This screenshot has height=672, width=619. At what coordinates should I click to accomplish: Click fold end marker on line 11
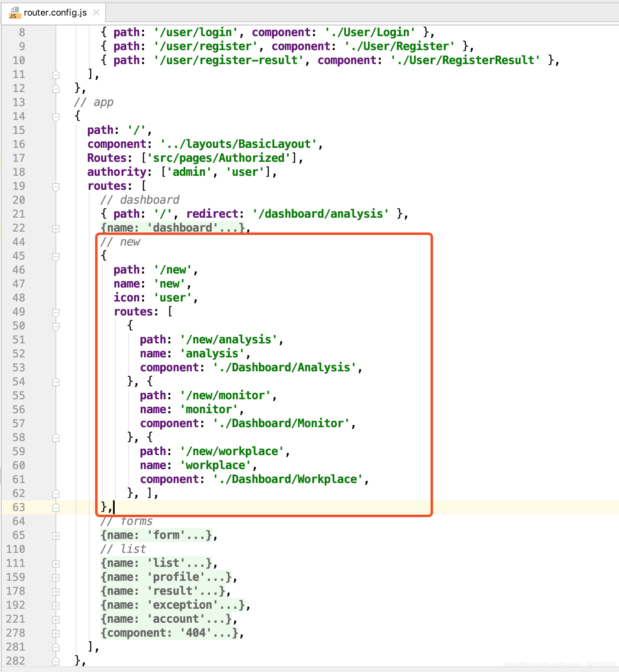pyautogui.click(x=56, y=75)
